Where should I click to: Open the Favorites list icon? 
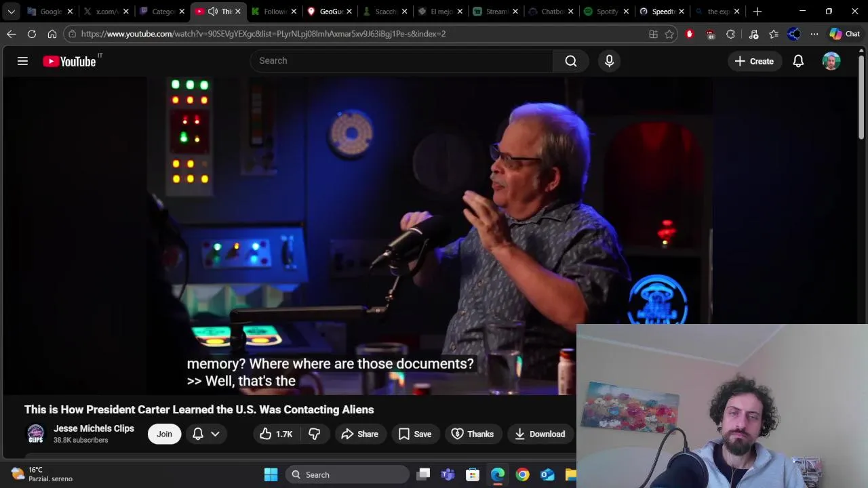774,34
